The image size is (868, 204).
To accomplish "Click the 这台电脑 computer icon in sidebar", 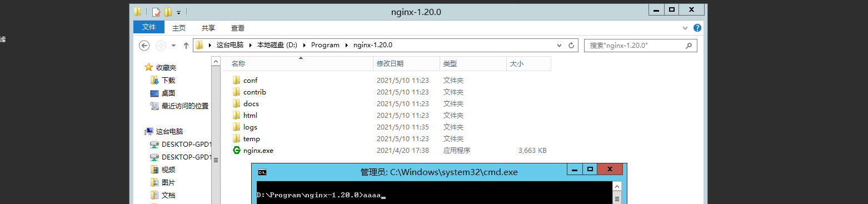I will (x=149, y=131).
